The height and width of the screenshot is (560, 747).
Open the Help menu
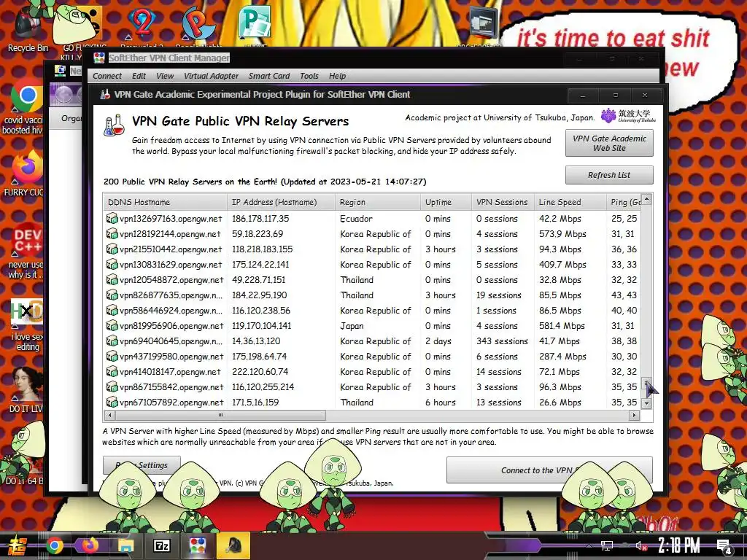337,76
